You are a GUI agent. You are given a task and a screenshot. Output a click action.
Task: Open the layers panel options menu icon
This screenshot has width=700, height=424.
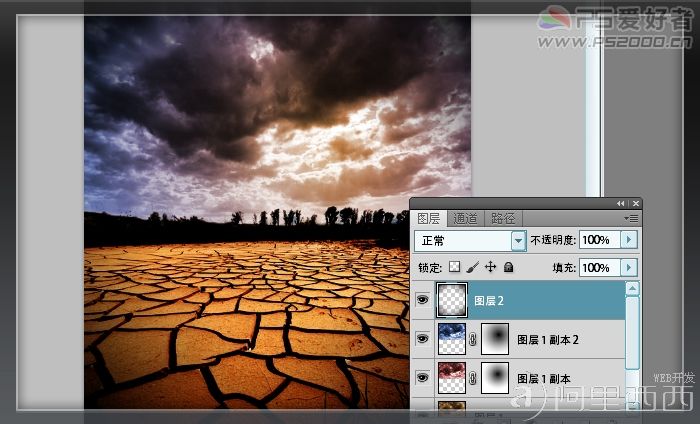tap(631, 218)
